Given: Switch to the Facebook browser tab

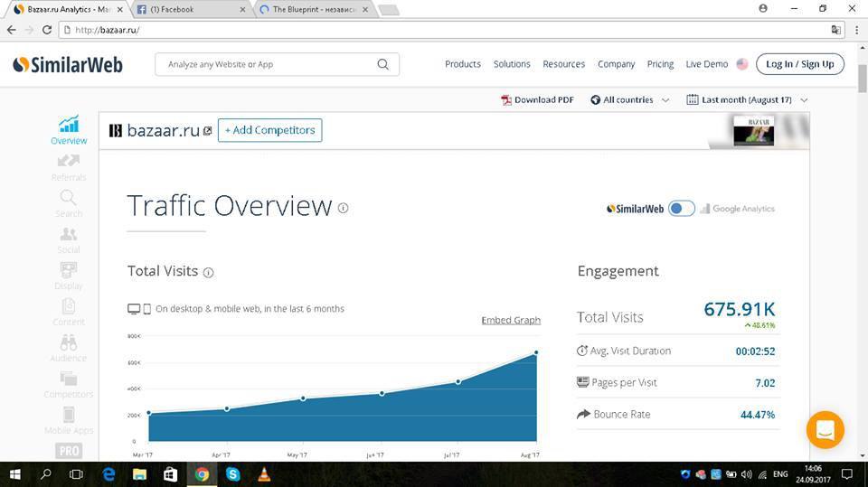Looking at the screenshot, I should point(191,9).
